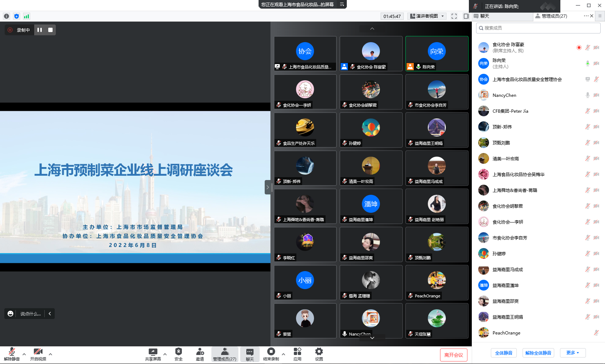Switch to the 聊天 chat tab
The height and width of the screenshot is (364, 605).
pos(484,16)
